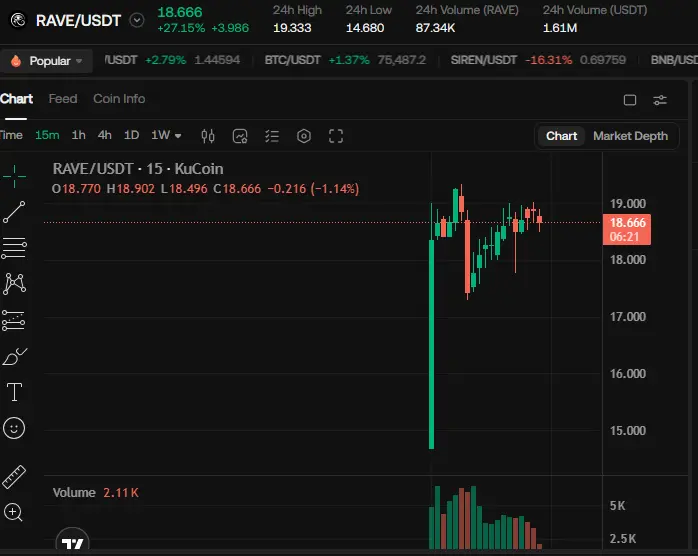Viewport: 698px width, 556px height.
Task: Select the 1D timeframe
Action: click(x=131, y=135)
